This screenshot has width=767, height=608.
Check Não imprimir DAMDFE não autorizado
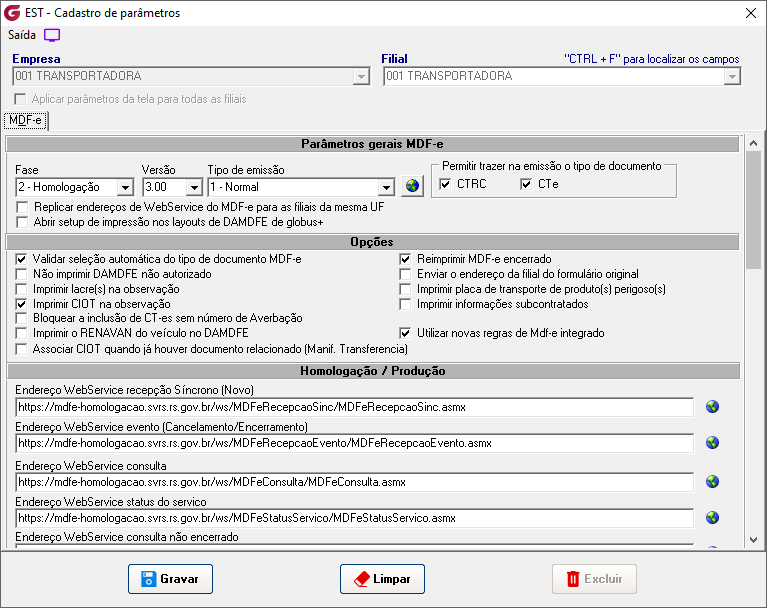point(21,274)
